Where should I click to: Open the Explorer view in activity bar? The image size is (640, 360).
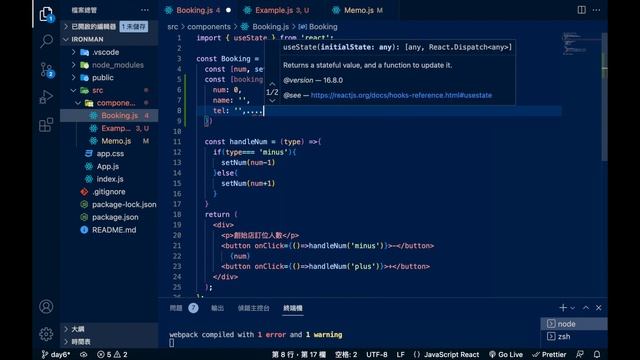[x=46, y=14]
